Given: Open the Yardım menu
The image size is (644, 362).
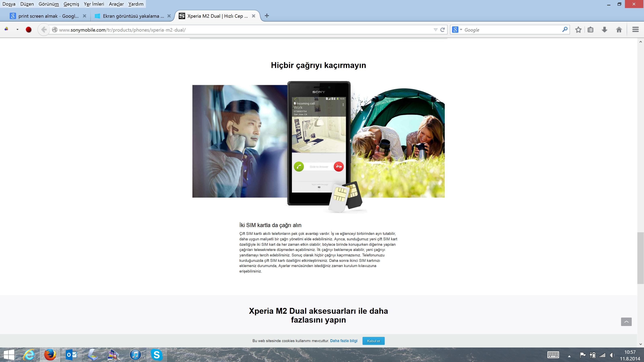Looking at the screenshot, I should [136, 4].
